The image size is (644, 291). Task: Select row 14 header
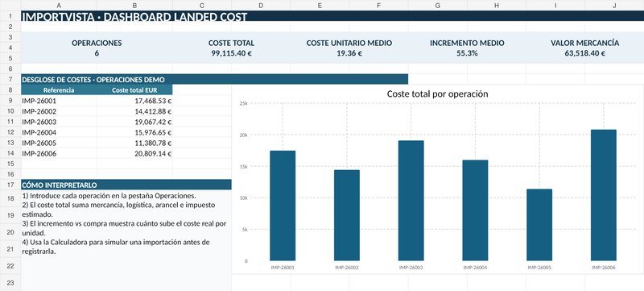point(10,153)
